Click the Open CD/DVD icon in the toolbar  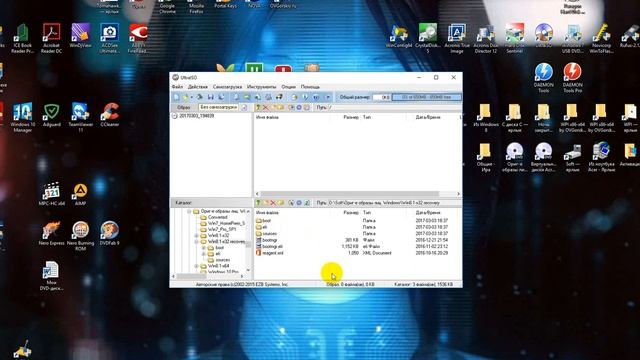(x=199, y=97)
